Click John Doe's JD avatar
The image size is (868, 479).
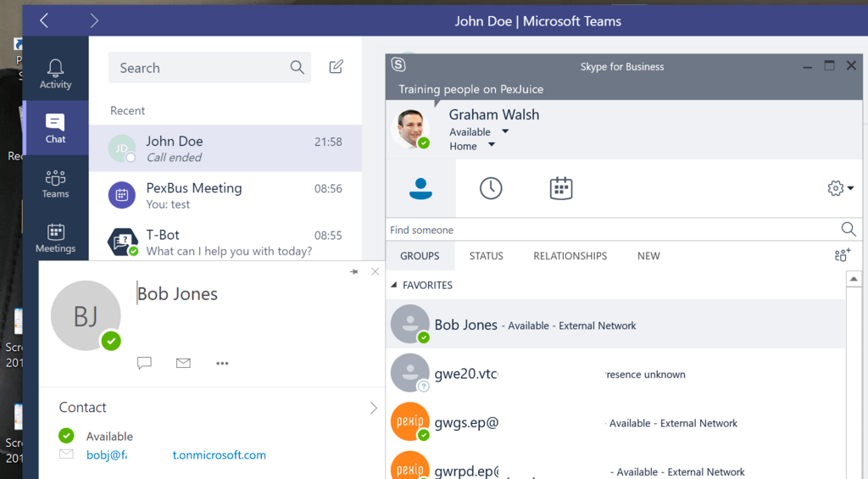tap(122, 148)
